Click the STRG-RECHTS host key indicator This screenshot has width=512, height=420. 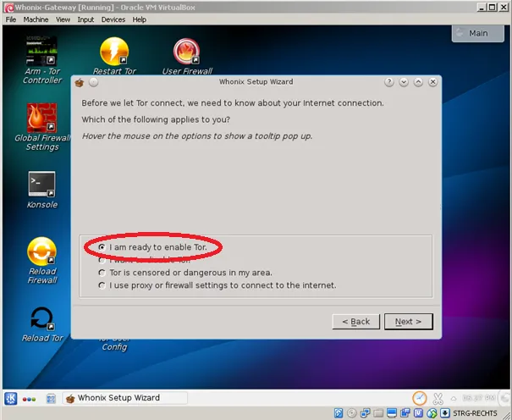pyautogui.click(x=475, y=413)
